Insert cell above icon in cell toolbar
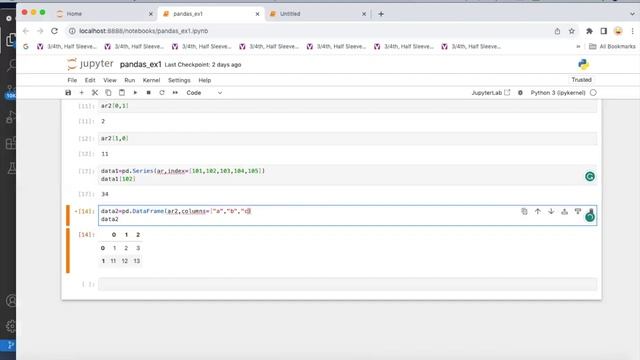This screenshot has height=360, width=640. 564,211
